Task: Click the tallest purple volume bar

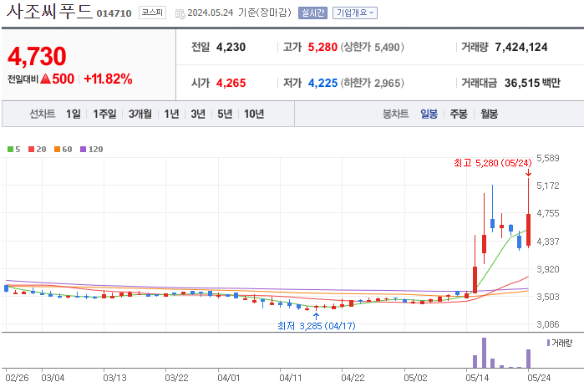Action: 484,353
